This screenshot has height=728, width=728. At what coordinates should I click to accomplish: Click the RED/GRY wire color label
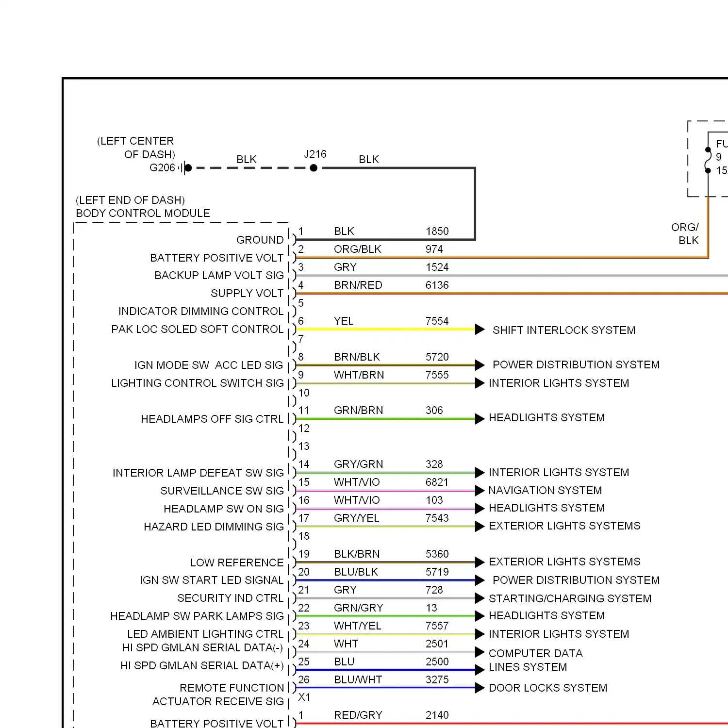(x=358, y=715)
